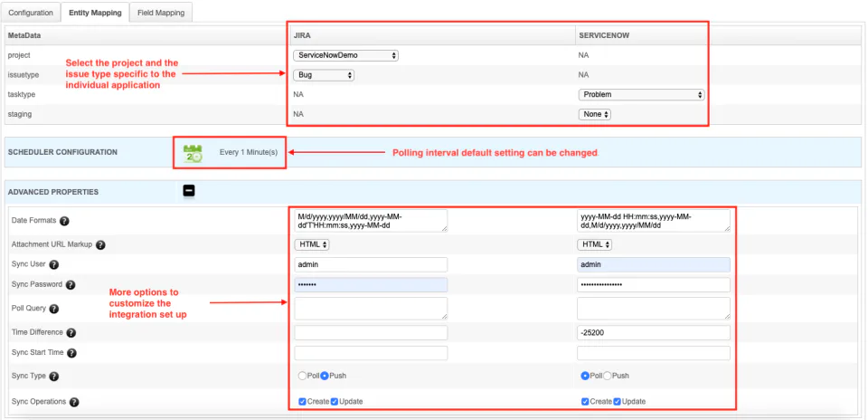
Task: Click the ServiceNow Sync Password field
Action: point(654,285)
